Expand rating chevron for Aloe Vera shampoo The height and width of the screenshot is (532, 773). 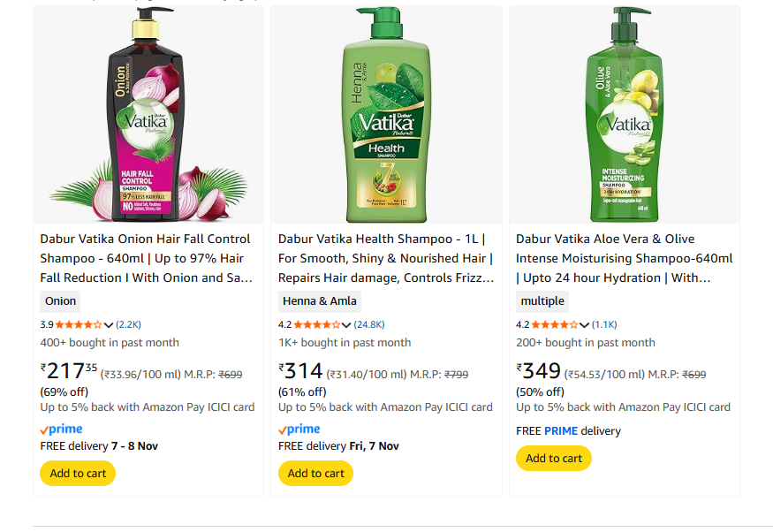pos(585,324)
